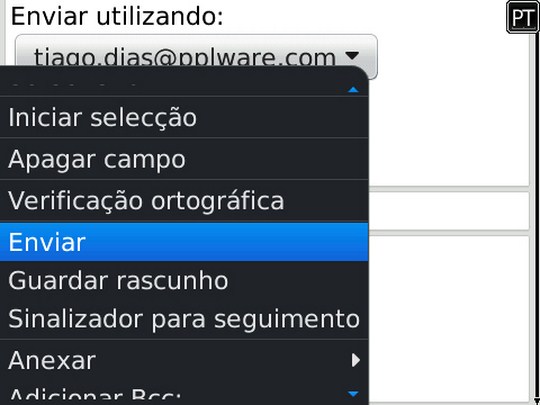Viewport: 540px width, 405px height.
Task: Click the blue down arrow in the menu
Action: pos(353,394)
